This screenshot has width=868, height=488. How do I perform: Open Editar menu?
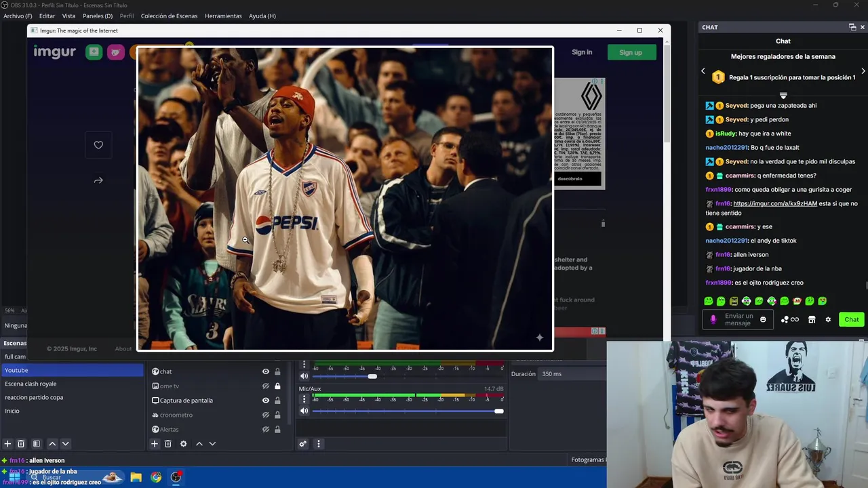(x=47, y=16)
